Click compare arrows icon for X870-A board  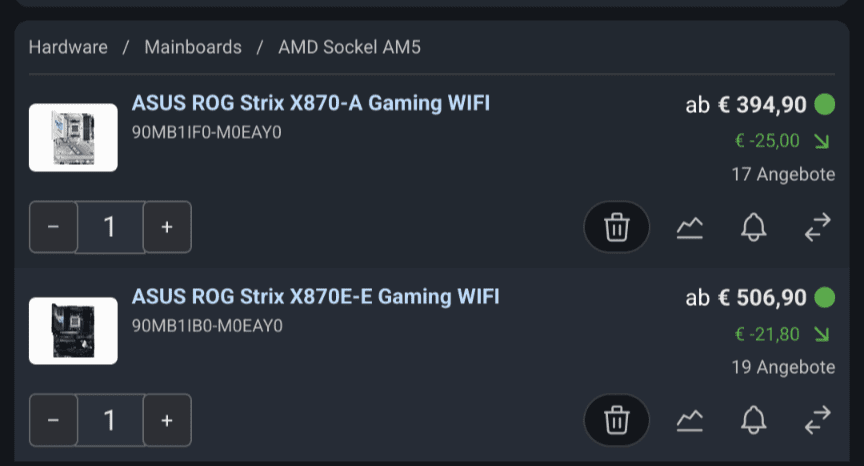(817, 228)
